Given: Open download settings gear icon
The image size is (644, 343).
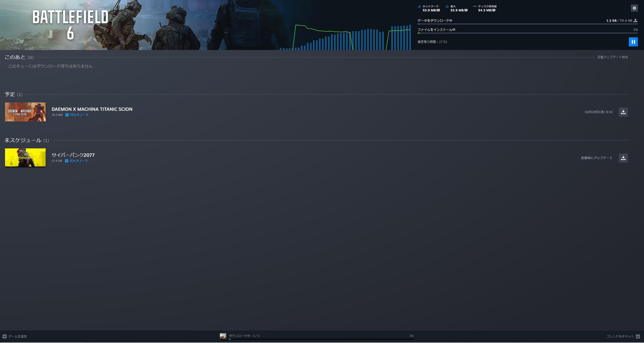Looking at the screenshot, I should (x=634, y=8).
